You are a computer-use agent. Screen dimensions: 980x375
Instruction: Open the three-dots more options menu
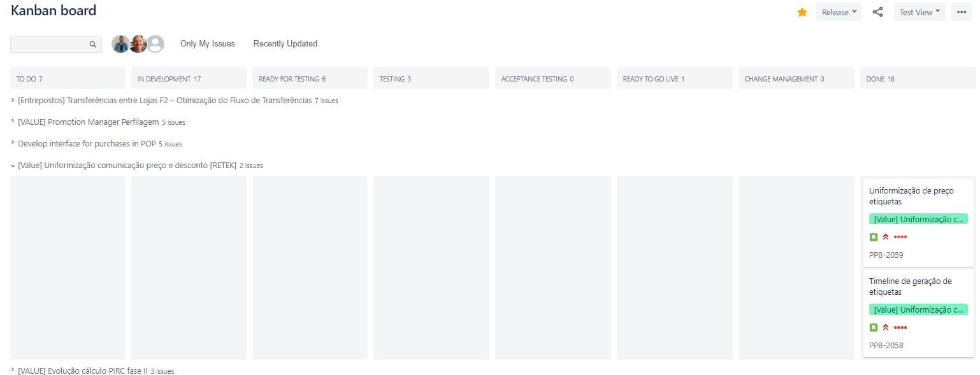coord(962,12)
